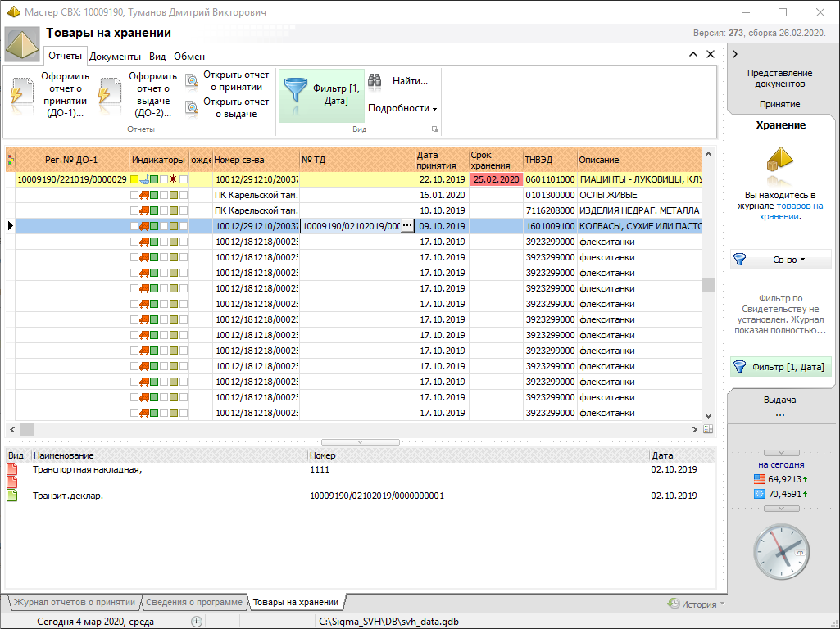
Task: Click funnel icon next to Св-во
Action: 740,260
